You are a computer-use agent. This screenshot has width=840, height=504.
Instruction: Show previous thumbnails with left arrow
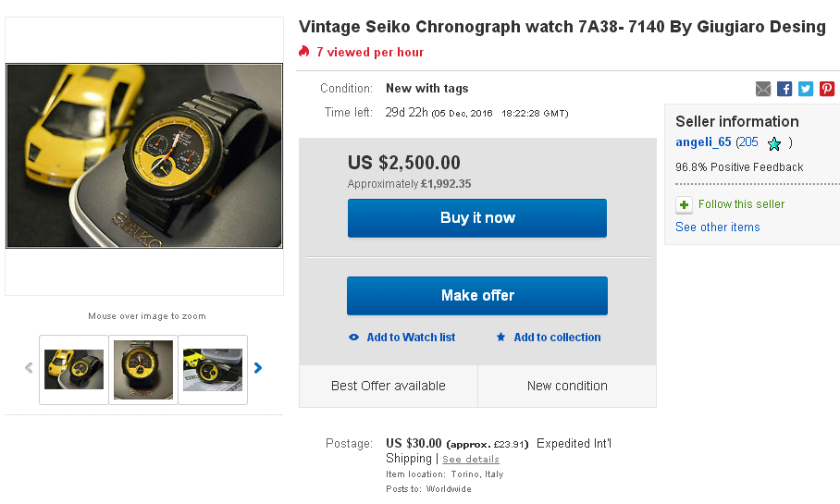[29, 368]
